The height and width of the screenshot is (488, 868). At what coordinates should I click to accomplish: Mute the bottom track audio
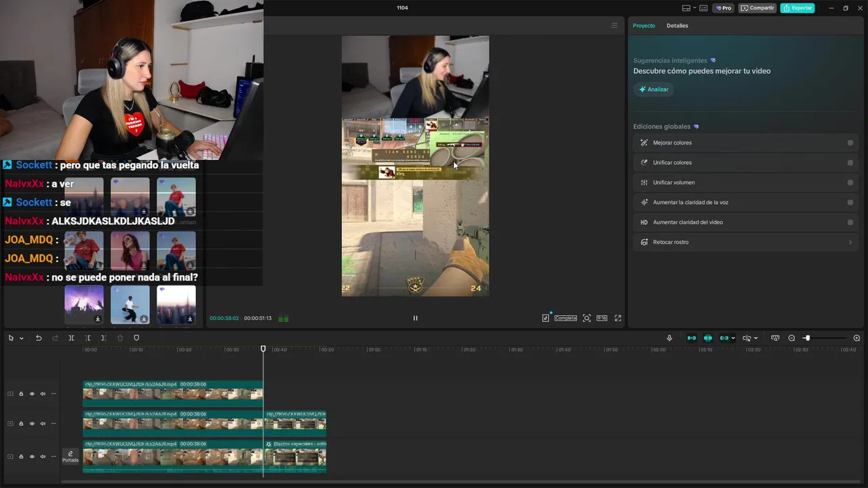pos(43,456)
